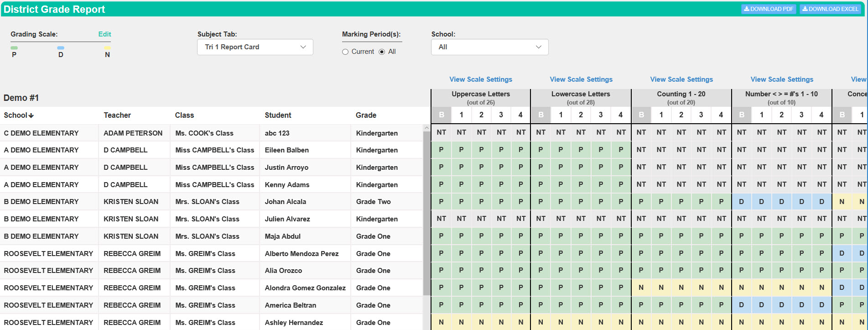Click student name Maja Abdul

(x=282, y=236)
